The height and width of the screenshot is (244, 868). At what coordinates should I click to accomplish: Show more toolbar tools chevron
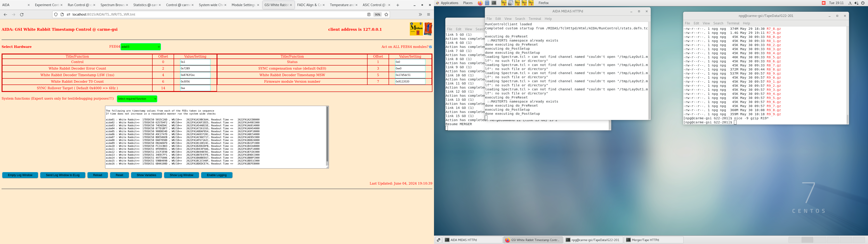click(x=420, y=14)
